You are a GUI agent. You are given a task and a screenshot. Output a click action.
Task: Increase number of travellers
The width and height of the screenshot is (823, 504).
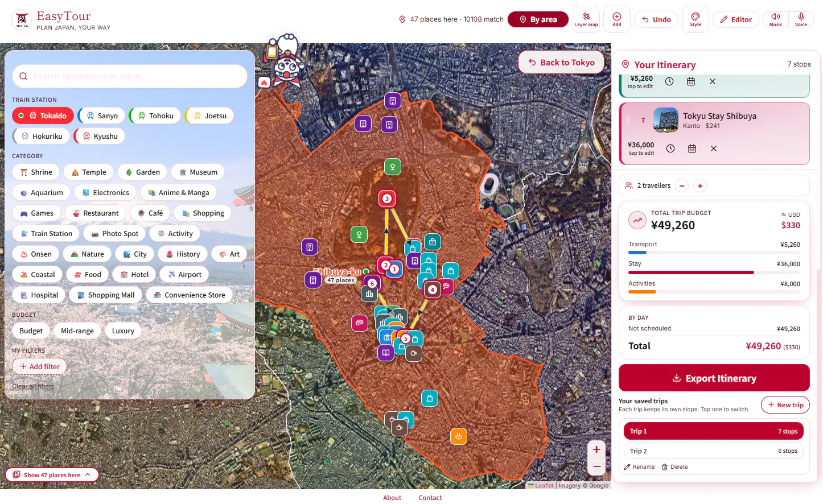[x=700, y=185]
